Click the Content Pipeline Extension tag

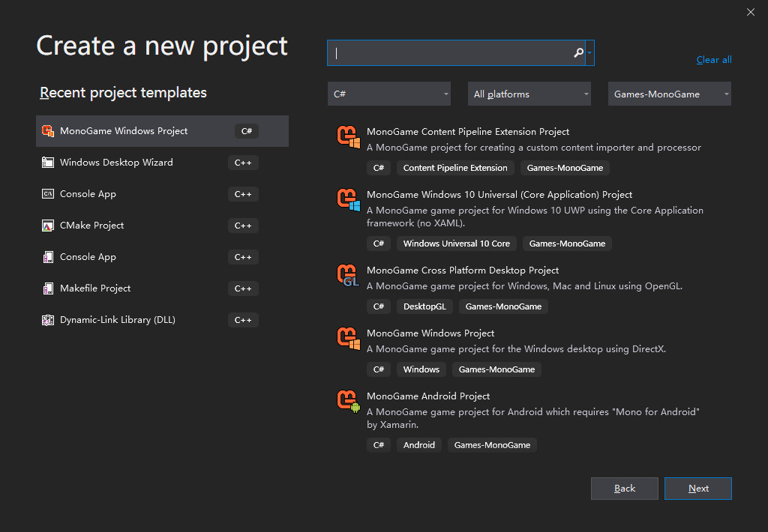455,168
